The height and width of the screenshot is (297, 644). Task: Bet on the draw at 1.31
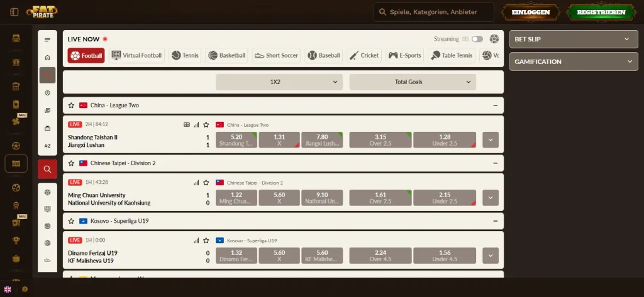click(x=279, y=140)
